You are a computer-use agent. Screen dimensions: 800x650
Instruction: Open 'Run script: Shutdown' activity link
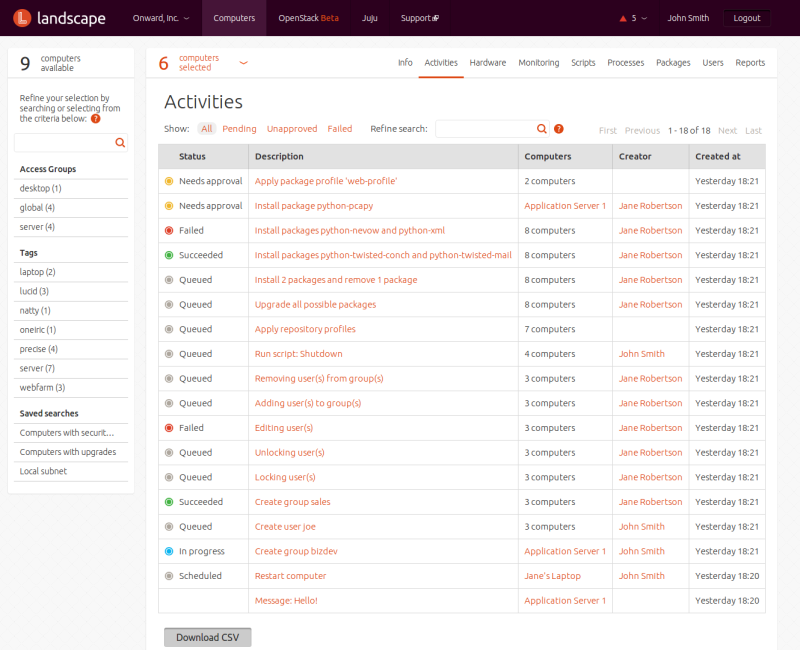click(x=298, y=354)
